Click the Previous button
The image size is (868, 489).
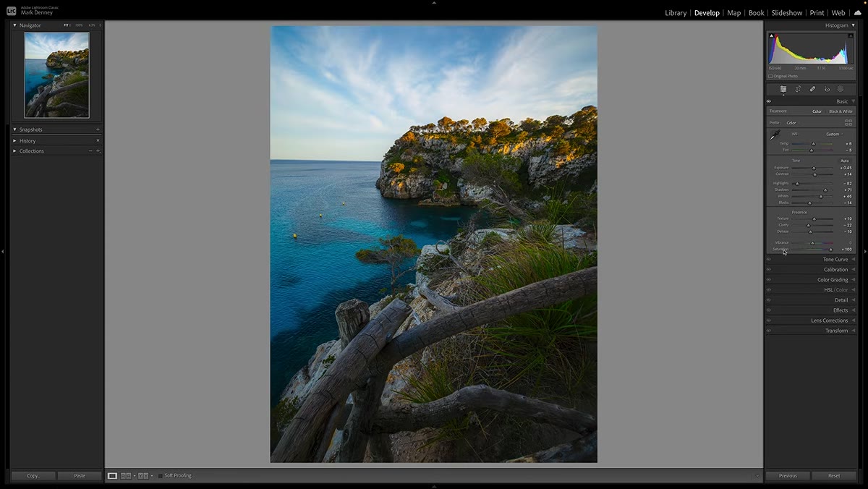(x=788, y=476)
